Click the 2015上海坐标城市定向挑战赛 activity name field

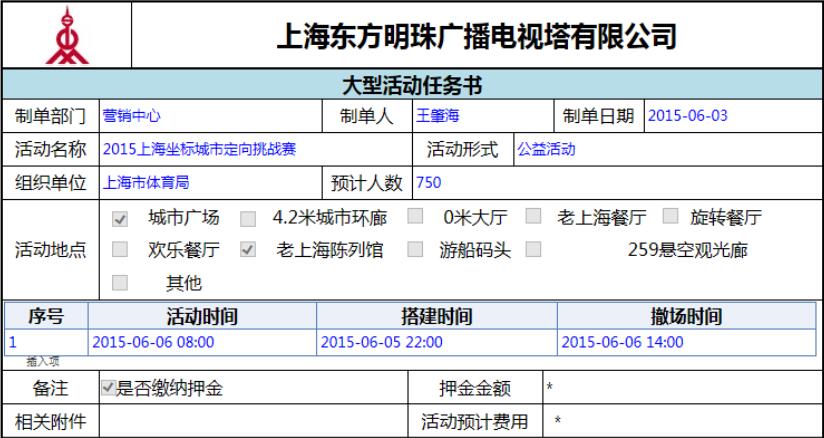255,149
